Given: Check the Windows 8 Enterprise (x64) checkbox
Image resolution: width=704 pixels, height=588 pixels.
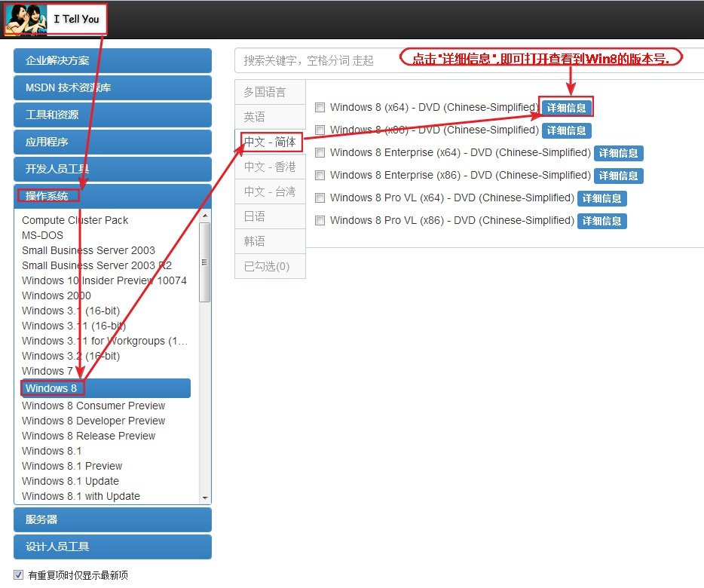Looking at the screenshot, I should [x=320, y=152].
